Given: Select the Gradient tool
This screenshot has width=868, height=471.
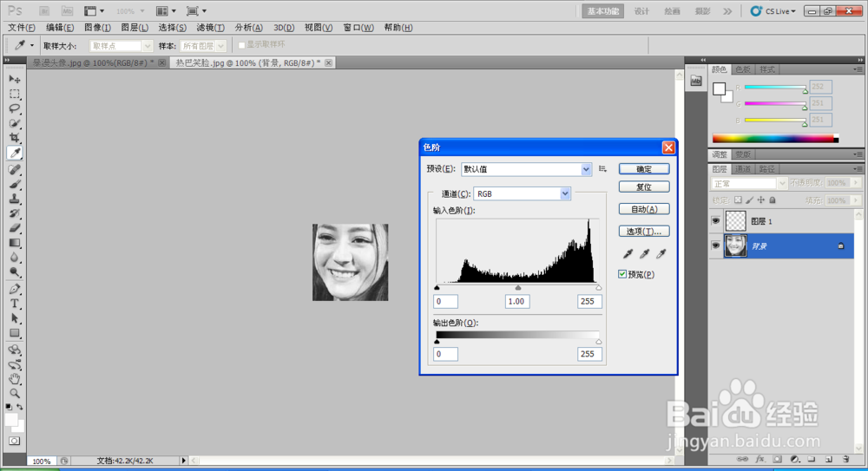Looking at the screenshot, I should pyautogui.click(x=15, y=243).
